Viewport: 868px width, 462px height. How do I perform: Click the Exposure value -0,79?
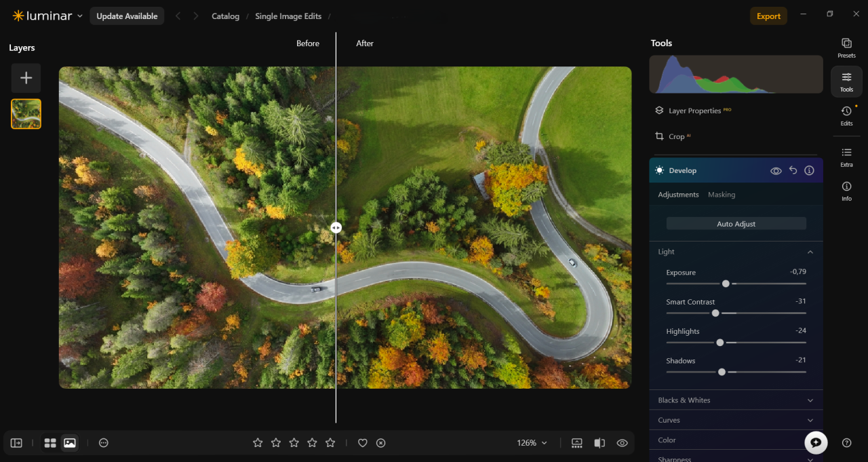(797, 271)
